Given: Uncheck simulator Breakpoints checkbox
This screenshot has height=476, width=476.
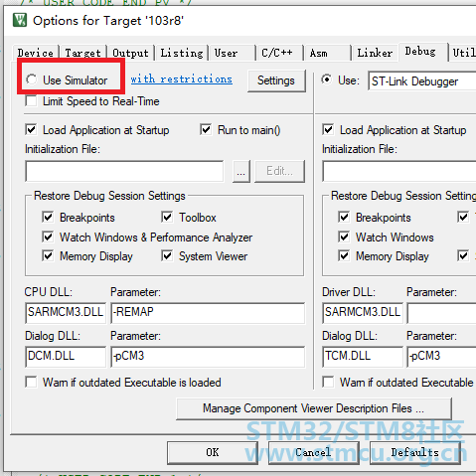Looking at the screenshot, I should click(x=48, y=218).
